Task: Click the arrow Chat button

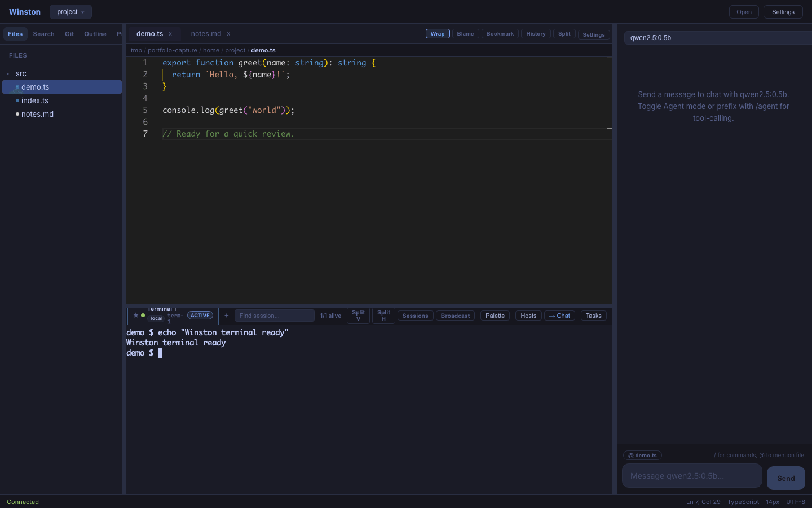Action: tap(559, 316)
